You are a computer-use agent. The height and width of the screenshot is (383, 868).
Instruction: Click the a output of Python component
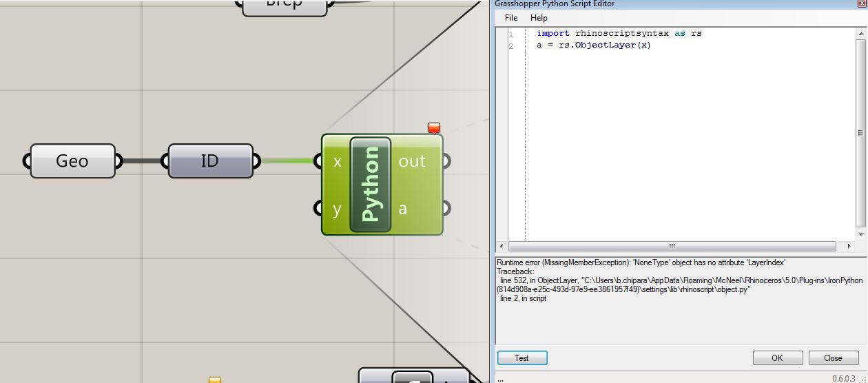403,209
